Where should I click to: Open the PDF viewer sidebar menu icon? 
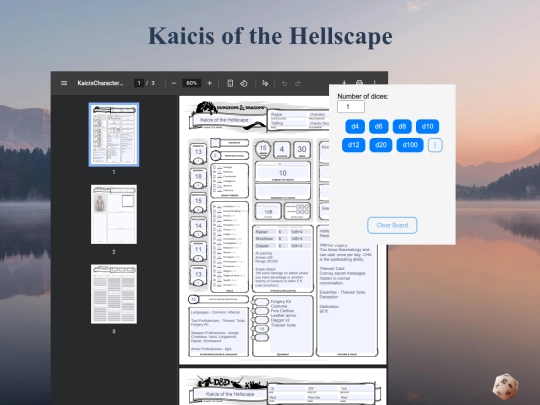tap(64, 83)
